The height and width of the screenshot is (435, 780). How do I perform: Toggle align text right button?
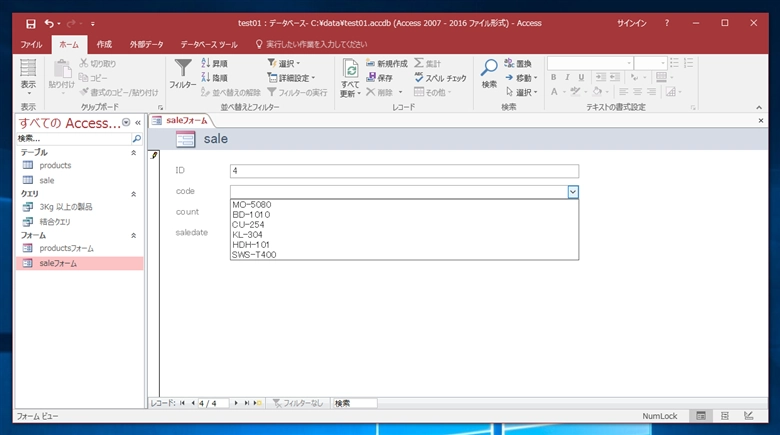(651, 92)
